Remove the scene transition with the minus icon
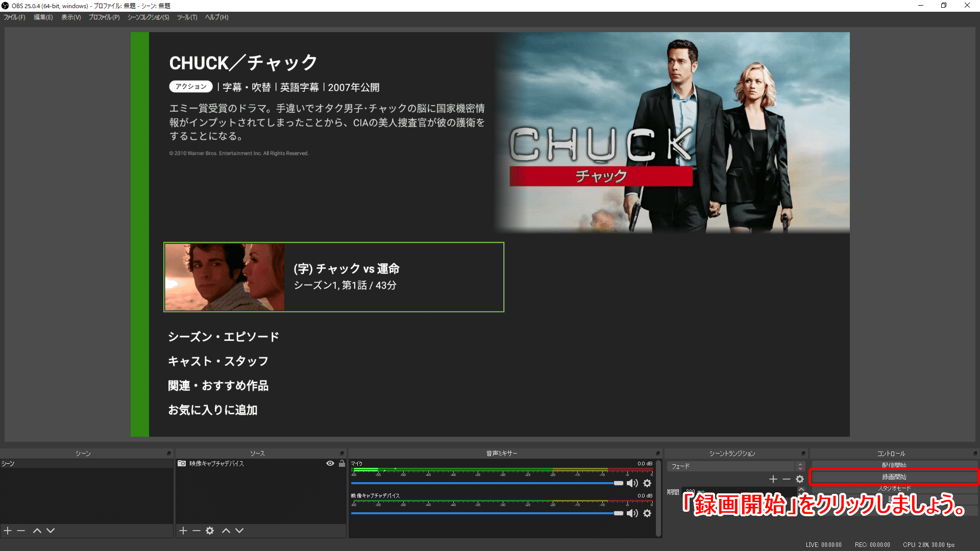The image size is (980, 551). tap(787, 479)
